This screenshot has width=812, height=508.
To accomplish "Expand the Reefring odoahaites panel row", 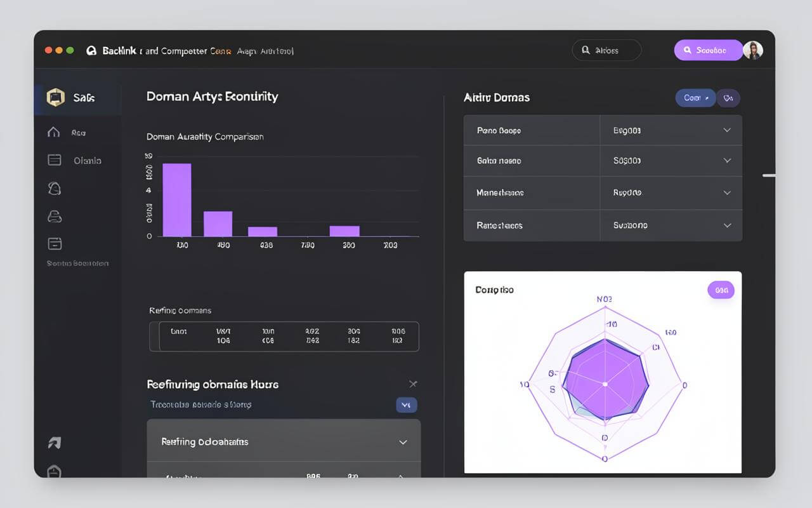I will 284,441.
